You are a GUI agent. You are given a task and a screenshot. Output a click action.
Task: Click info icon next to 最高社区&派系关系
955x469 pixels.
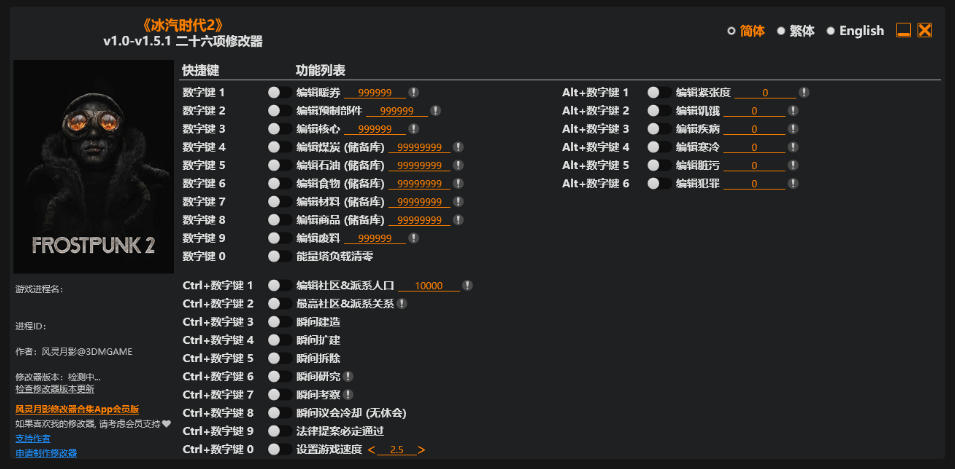pos(401,303)
